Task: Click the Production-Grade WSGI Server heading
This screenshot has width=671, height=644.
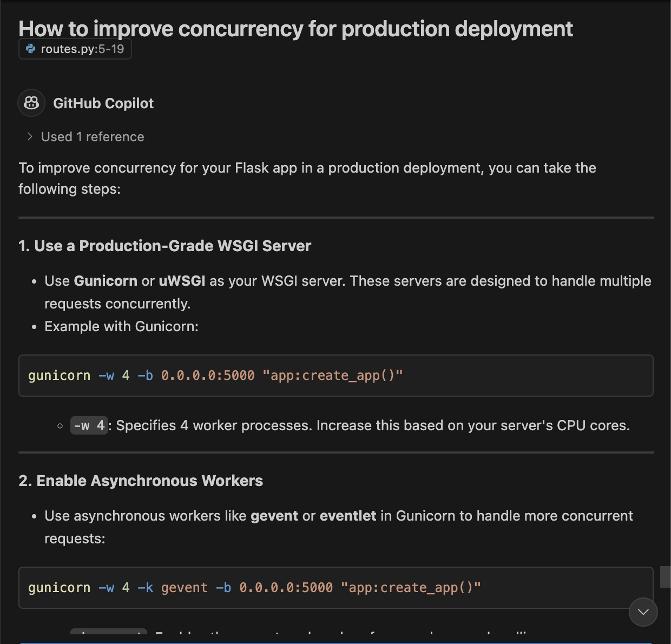Action: pos(165,246)
